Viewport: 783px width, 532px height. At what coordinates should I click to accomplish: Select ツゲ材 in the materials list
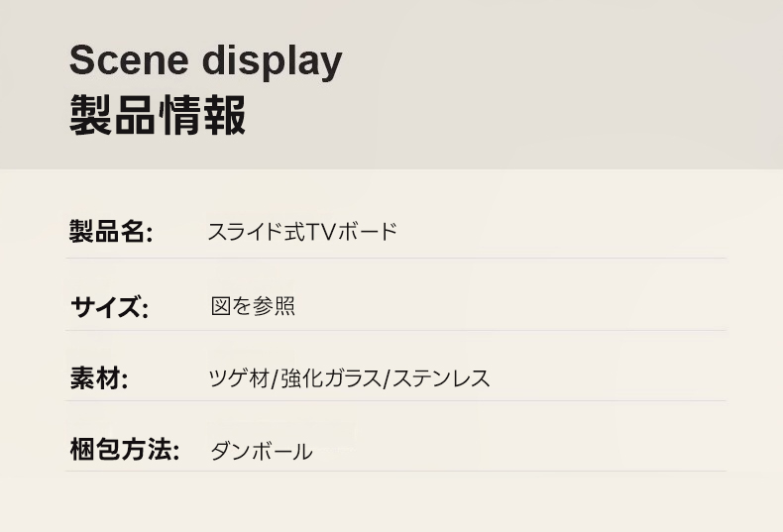point(239,378)
